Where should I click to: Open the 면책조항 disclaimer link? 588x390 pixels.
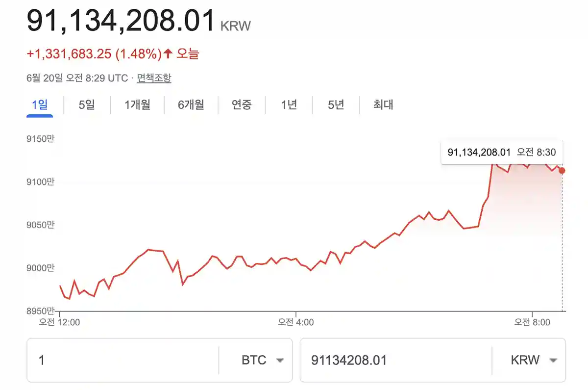point(153,78)
